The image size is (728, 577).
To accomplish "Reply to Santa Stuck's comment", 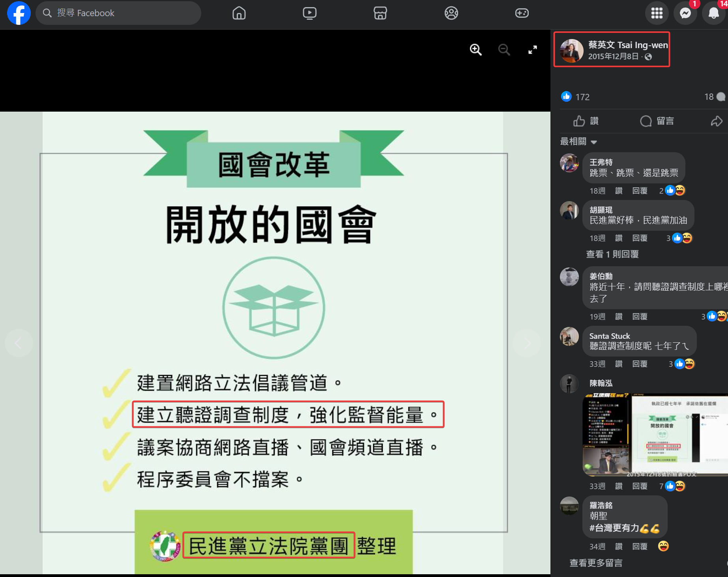I will (640, 364).
